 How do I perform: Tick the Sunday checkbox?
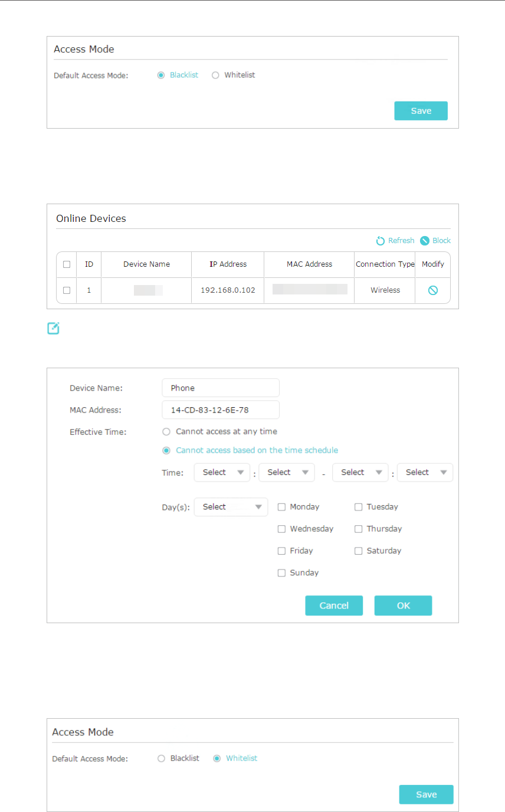tap(281, 573)
